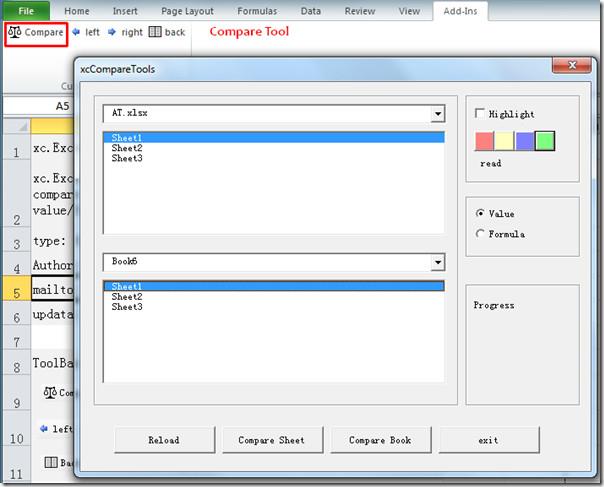Click the grid icon in worksheet row 11
Image resolution: width=604 pixels, height=487 pixels.
click(51, 462)
